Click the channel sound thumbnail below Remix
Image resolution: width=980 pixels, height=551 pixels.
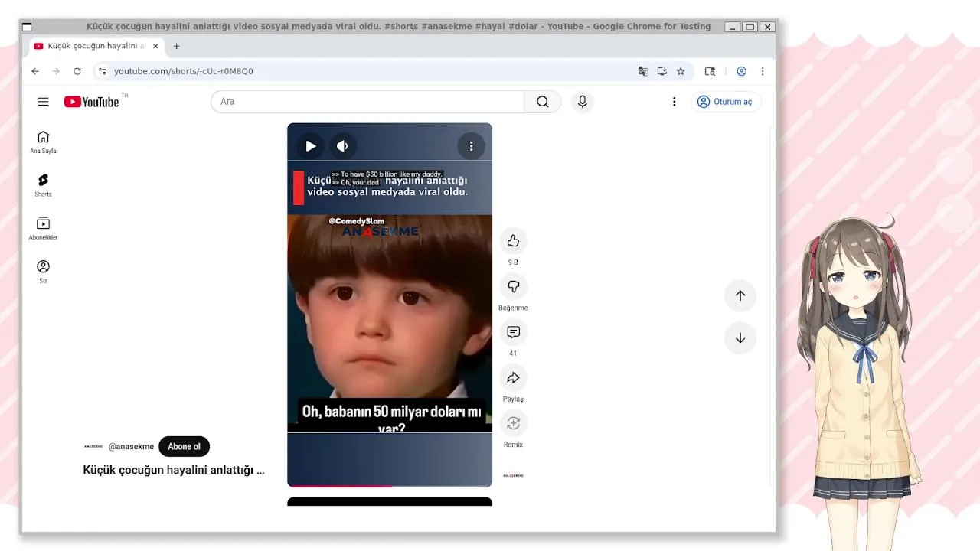tap(513, 475)
